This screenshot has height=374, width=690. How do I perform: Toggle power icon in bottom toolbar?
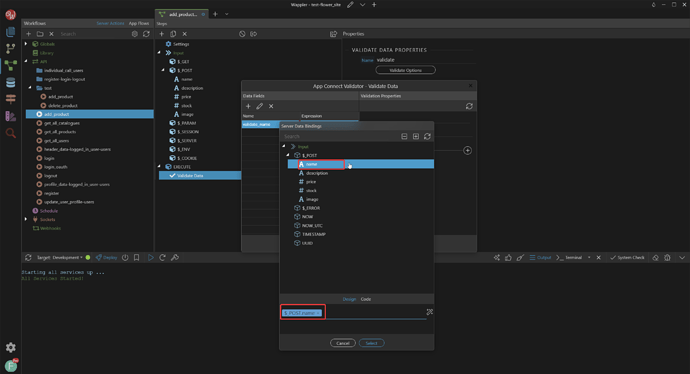tap(125, 257)
